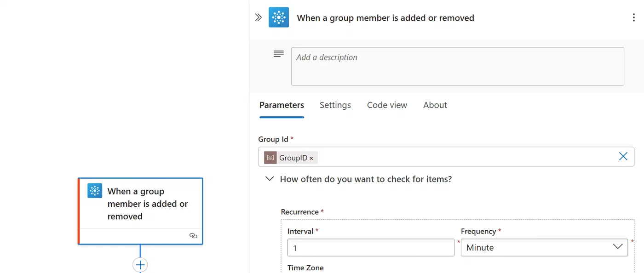Click the description lines icon
Image resolution: width=644 pixels, height=273 pixels.
tap(279, 54)
